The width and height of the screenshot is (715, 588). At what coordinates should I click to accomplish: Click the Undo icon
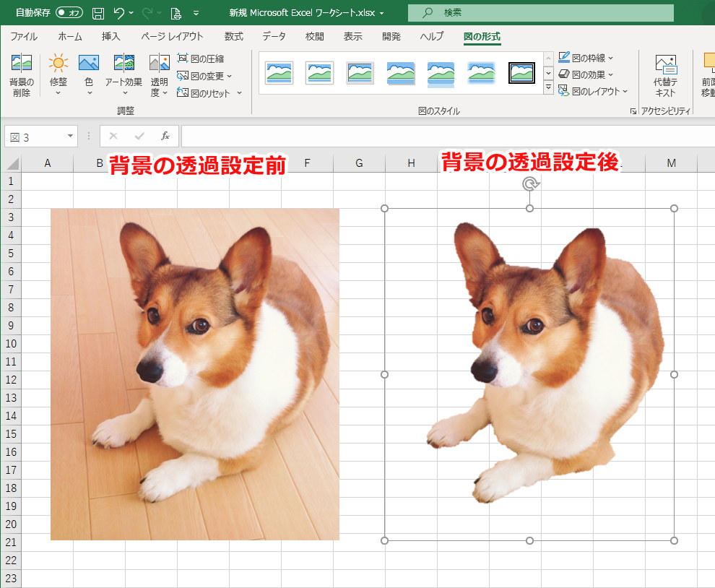(118, 13)
